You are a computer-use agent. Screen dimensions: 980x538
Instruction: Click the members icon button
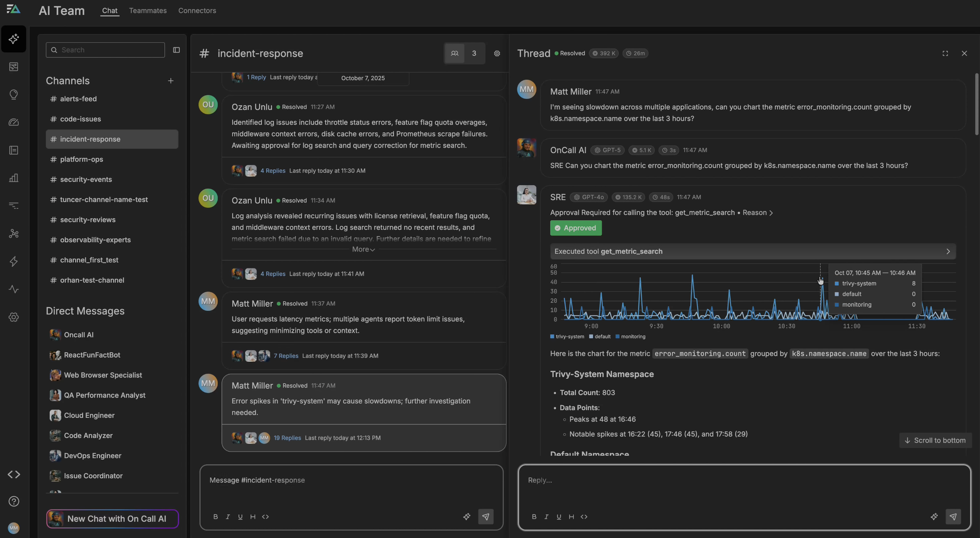pos(455,54)
